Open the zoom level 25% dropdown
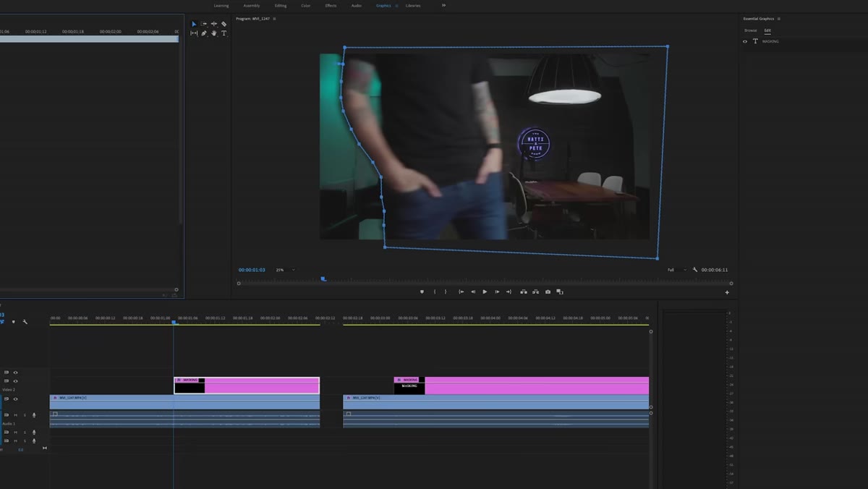The width and height of the screenshot is (868, 489). 285,270
